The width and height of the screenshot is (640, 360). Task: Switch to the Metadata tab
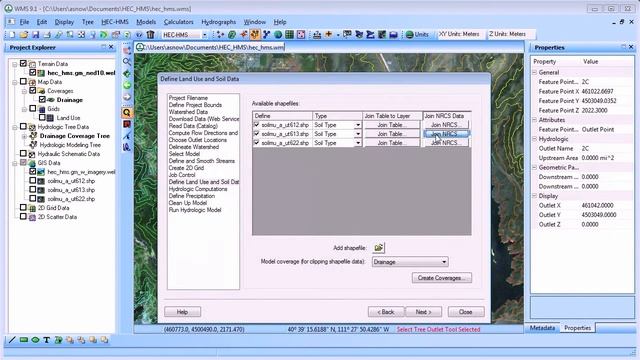click(x=542, y=328)
